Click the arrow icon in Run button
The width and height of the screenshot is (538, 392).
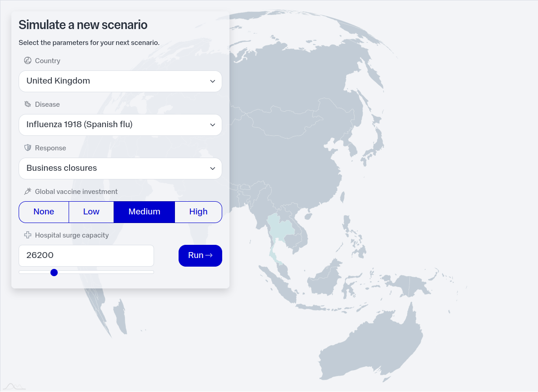pos(209,256)
